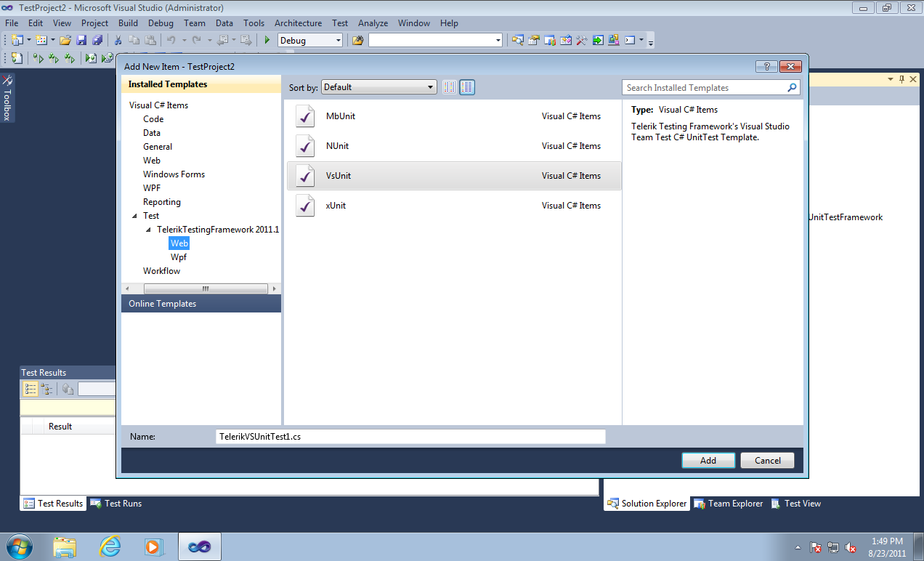Click the Start Debugging play icon
924x561 pixels.
coord(267,40)
